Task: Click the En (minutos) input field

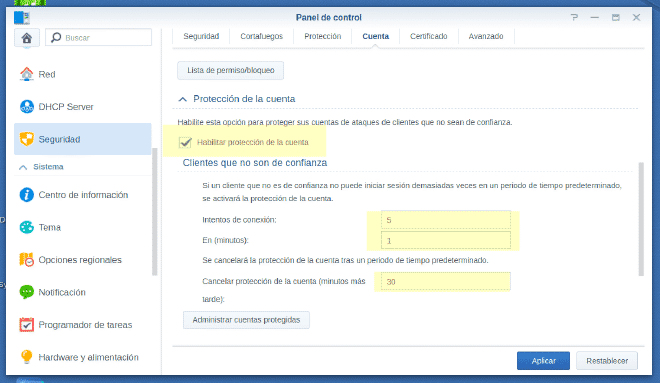Action: coord(446,240)
